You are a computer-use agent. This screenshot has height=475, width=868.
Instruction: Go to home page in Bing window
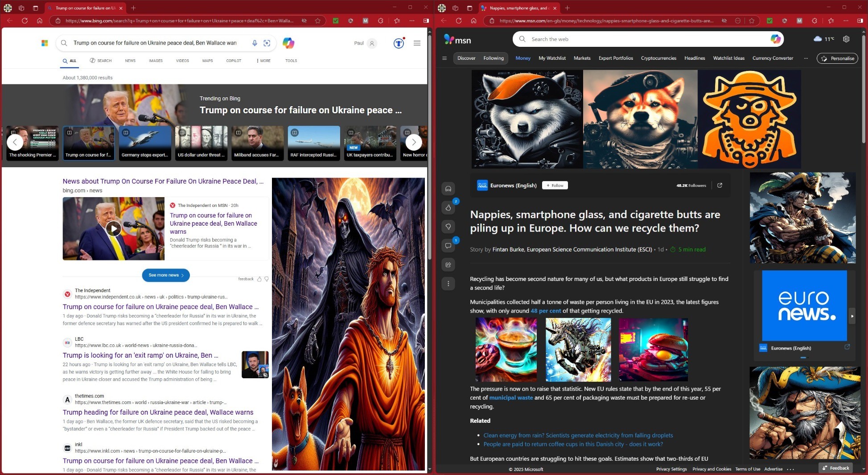point(40,21)
